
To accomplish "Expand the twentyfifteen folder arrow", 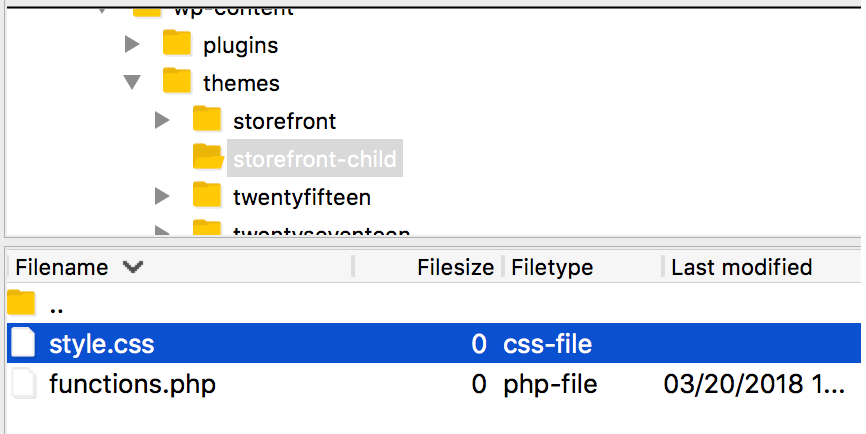I will click(x=162, y=195).
